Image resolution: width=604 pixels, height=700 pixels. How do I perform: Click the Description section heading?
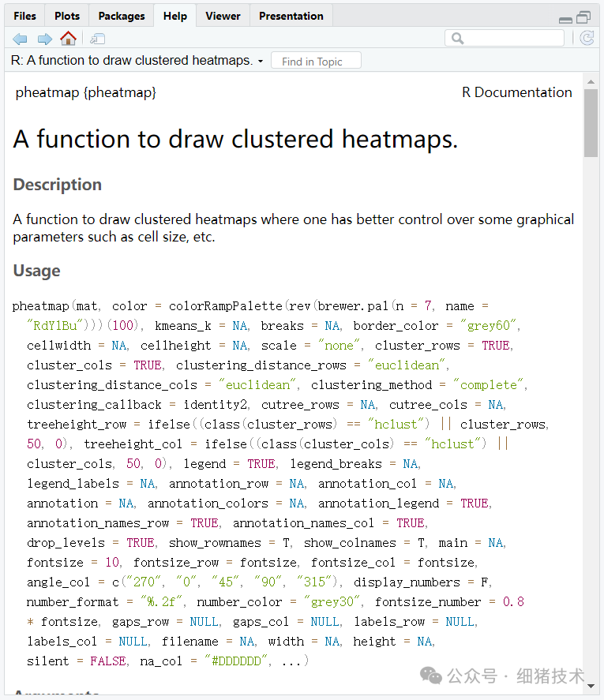(x=58, y=185)
